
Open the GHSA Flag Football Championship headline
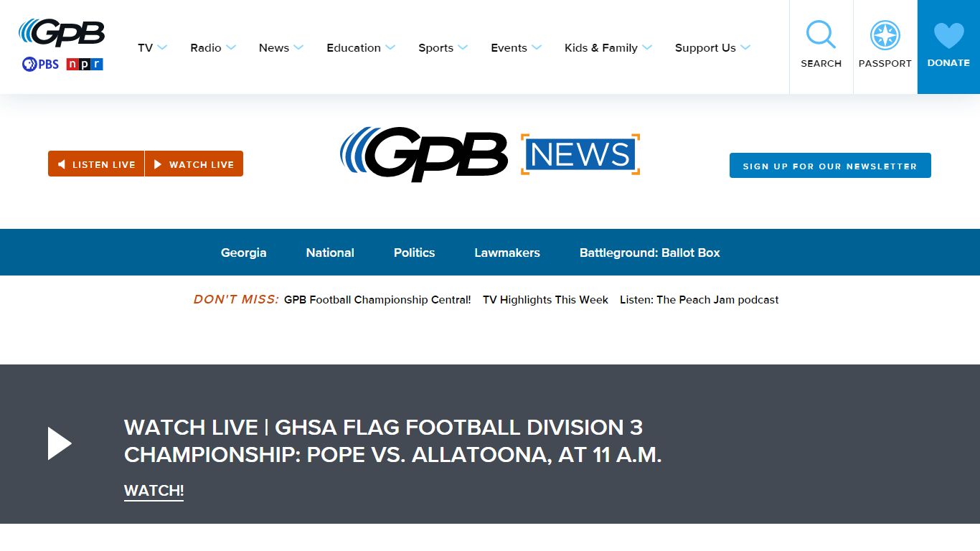[393, 441]
